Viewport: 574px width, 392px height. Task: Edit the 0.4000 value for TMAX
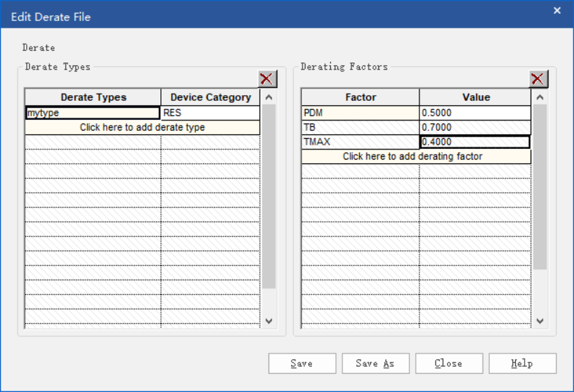click(475, 142)
